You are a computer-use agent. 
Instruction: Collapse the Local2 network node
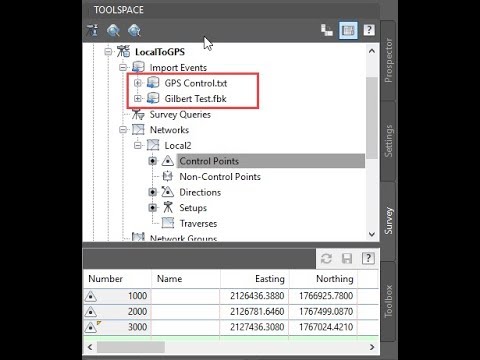138,145
